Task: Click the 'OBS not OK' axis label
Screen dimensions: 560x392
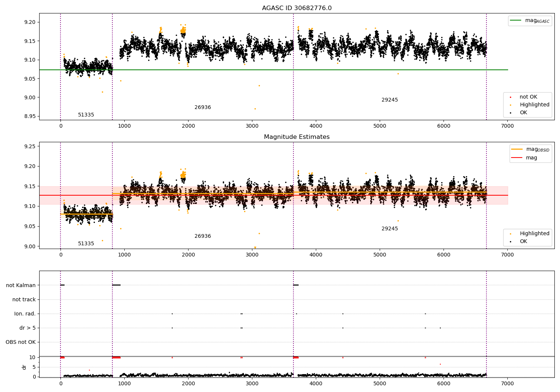Action: pos(21,342)
